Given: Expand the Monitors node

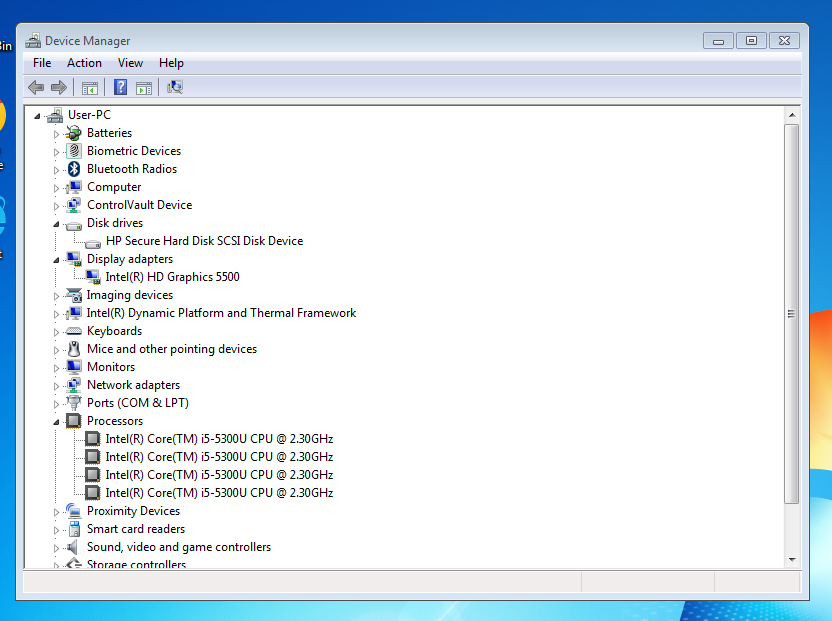Looking at the screenshot, I should [x=56, y=368].
